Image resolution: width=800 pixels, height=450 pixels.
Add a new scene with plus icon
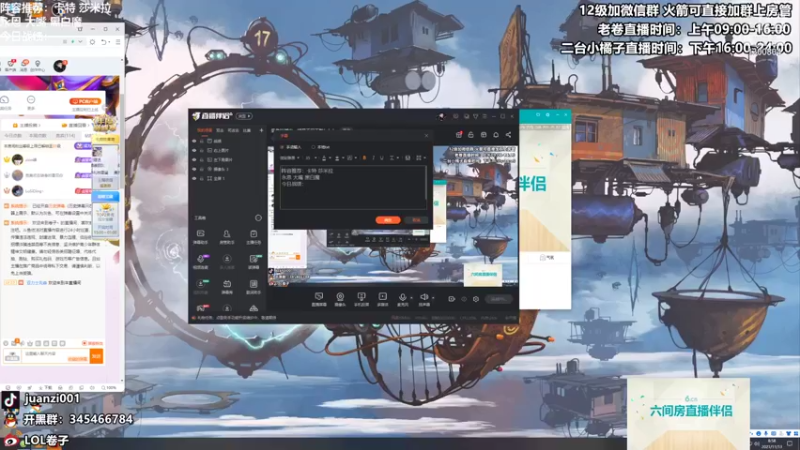click(261, 131)
